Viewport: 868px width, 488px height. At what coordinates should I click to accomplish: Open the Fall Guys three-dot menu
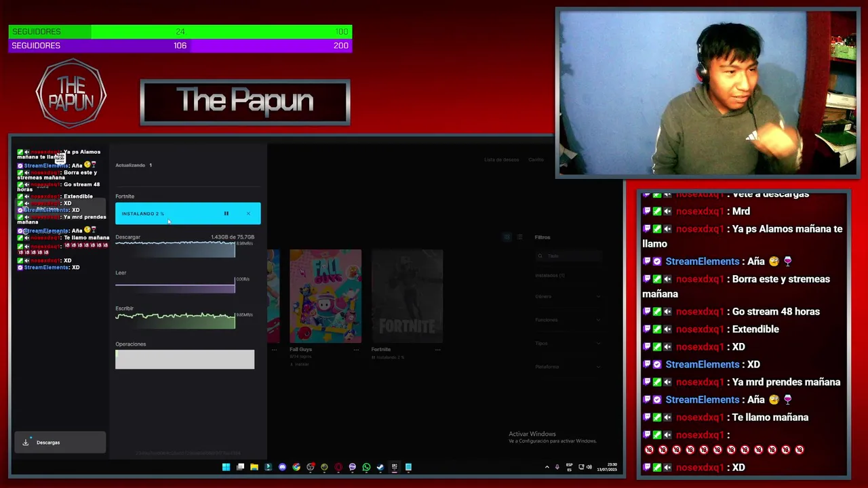356,350
